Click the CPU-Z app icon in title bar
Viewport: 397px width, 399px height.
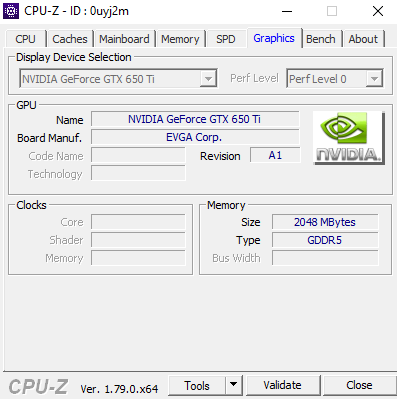(11, 11)
